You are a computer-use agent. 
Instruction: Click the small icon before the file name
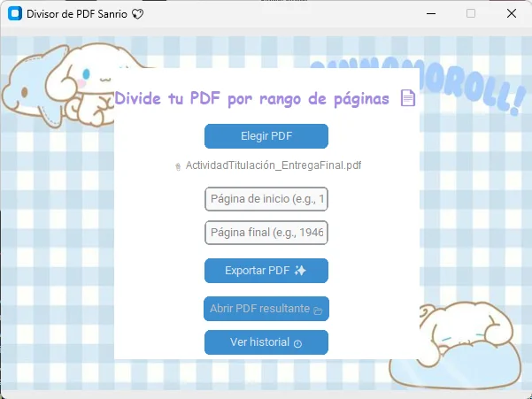click(x=178, y=166)
